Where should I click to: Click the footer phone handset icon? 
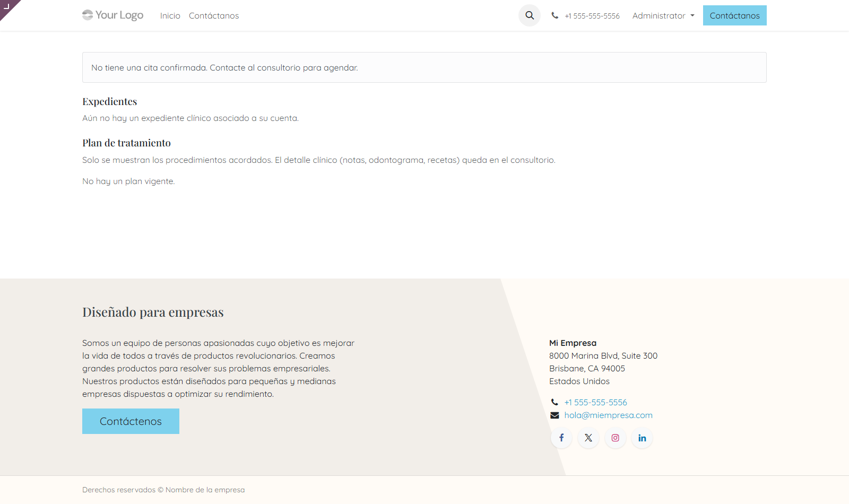pyautogui.click(x=555, y=402)
